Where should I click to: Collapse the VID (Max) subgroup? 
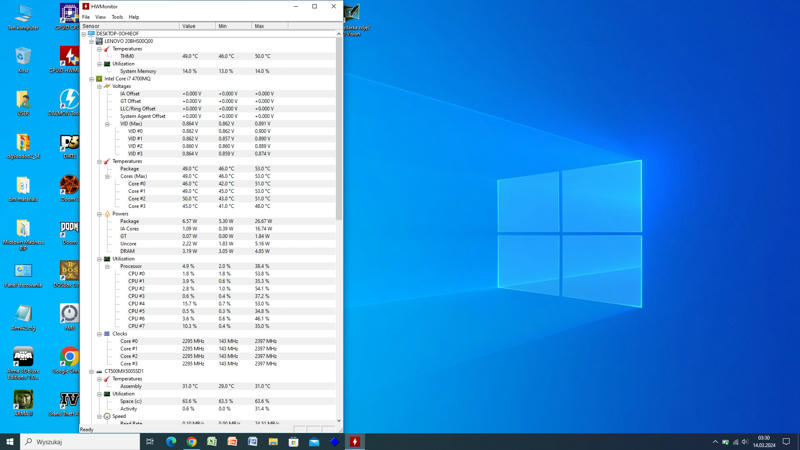(x=107, y=124)
